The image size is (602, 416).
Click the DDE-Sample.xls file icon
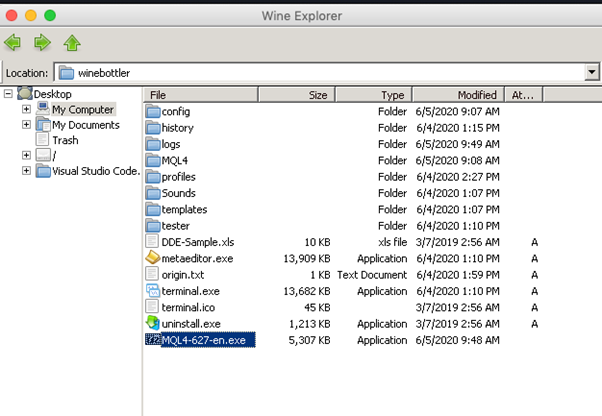point(152,241)
